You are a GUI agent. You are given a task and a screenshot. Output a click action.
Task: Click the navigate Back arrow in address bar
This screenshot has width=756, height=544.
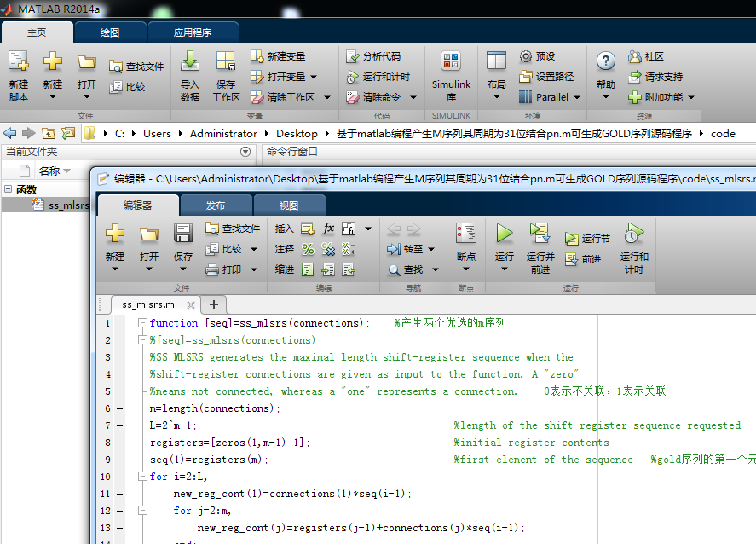click(x=9, y=134)
